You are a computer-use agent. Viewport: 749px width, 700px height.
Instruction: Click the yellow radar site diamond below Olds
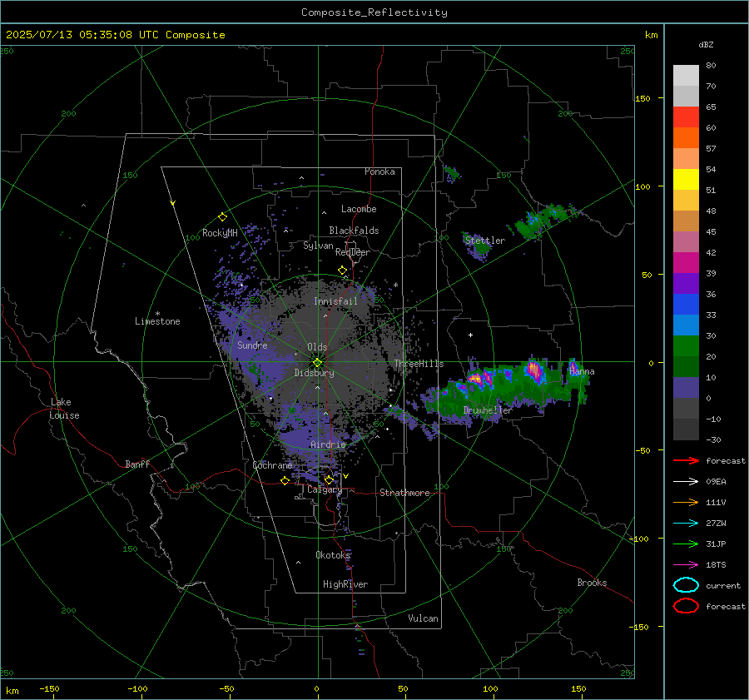point(318,363)
